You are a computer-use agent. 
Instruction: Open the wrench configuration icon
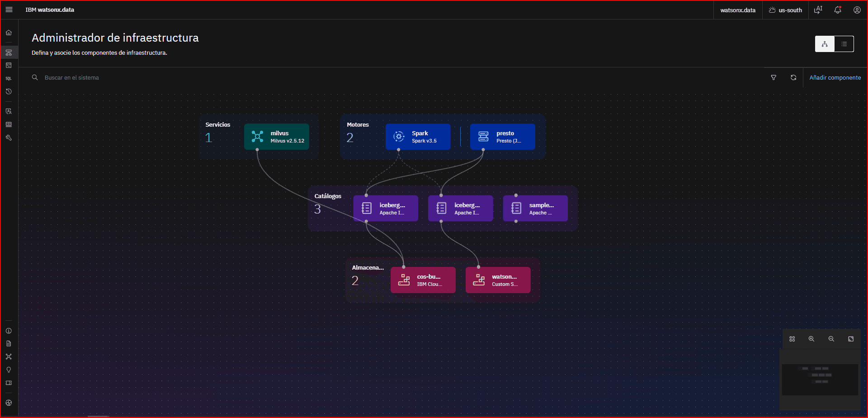[x=9, y=138]
